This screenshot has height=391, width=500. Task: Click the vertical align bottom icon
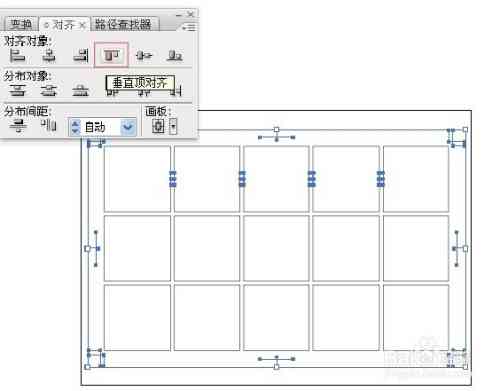point(175,55)
